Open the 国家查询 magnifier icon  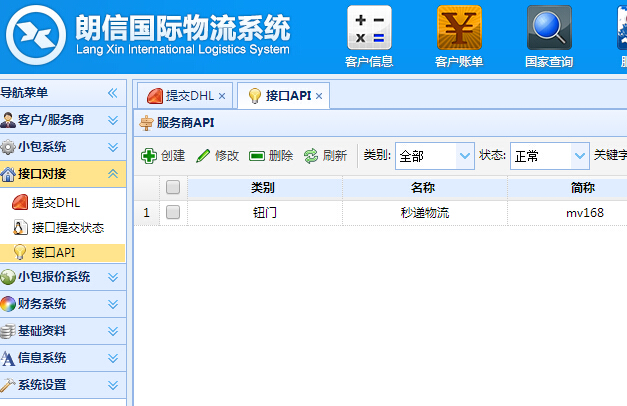[549, 27]
